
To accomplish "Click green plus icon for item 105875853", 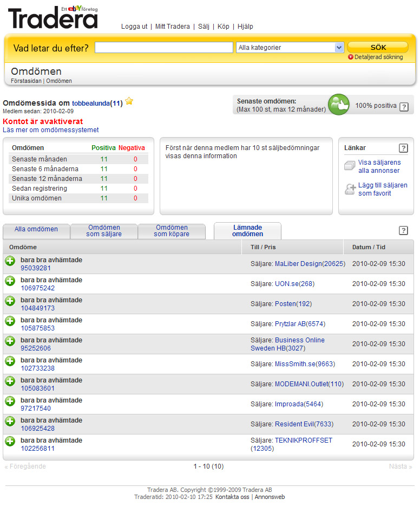I will [x=10, y=321].
